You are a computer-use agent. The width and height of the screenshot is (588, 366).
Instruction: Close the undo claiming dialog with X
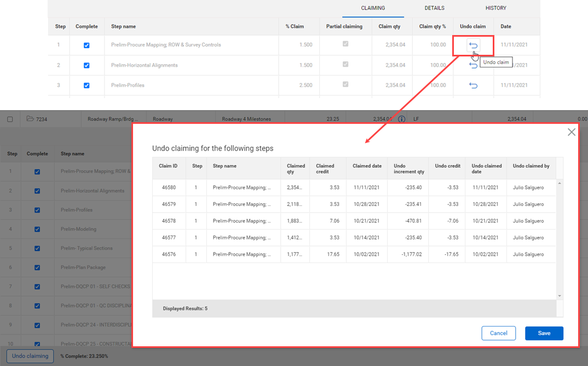572,132
